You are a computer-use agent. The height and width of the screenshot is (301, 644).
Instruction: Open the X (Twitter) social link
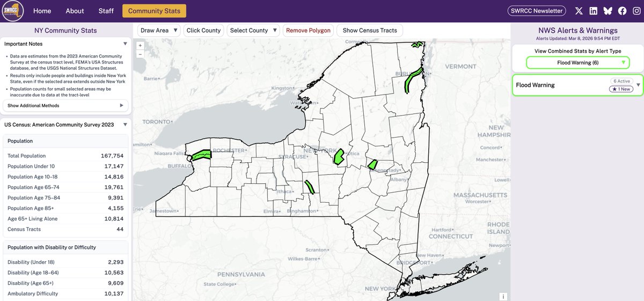click(579, 11)
